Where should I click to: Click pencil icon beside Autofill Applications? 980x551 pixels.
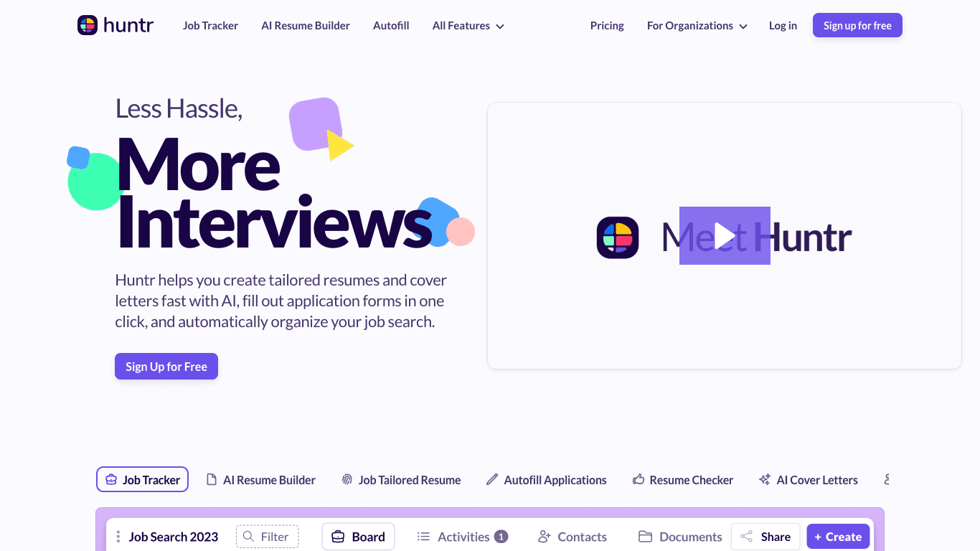coord(492,479)
